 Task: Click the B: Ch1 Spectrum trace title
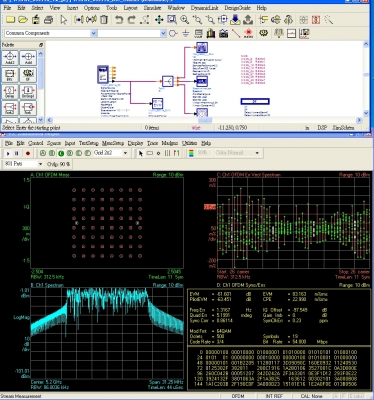[47, 285]
